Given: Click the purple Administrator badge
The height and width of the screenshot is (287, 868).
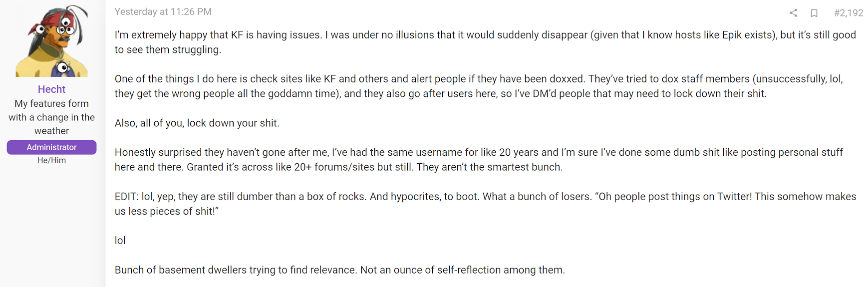Looking at the screenshot, I should (51, 147).
